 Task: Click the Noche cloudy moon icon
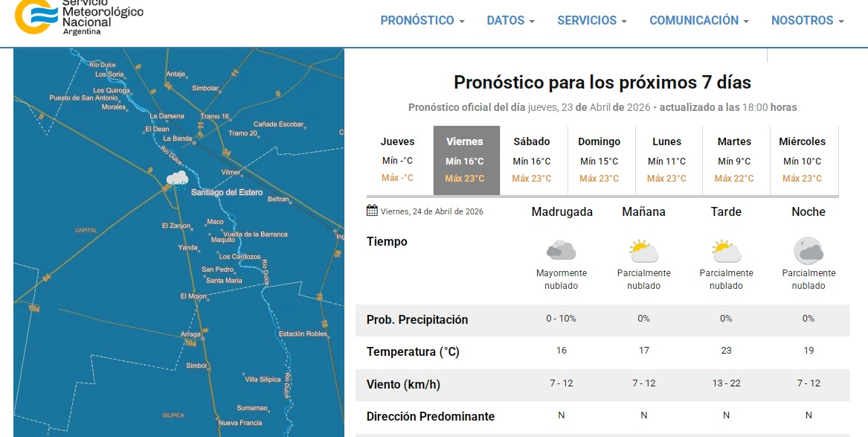click(x=808, y=251)
